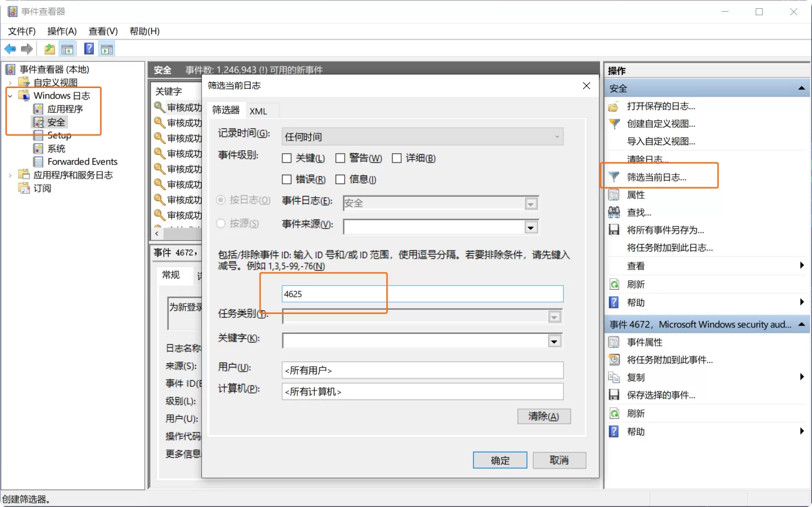
Task: Enable the 关键(L) event level checkbox
Action: (x=287, y=158)
